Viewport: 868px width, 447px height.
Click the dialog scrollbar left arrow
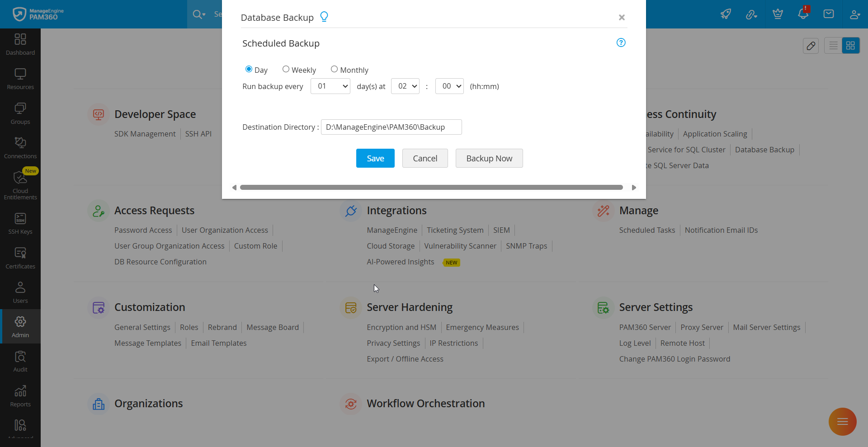click(x=234, y=187)
